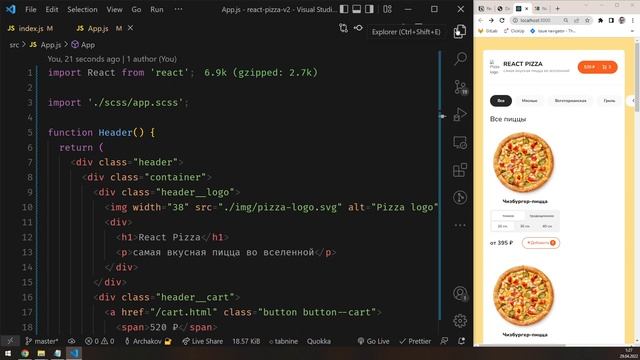Viewport: 640px width, 360px height.
Task: Open the Run menu
Action: tap(157, 9)
